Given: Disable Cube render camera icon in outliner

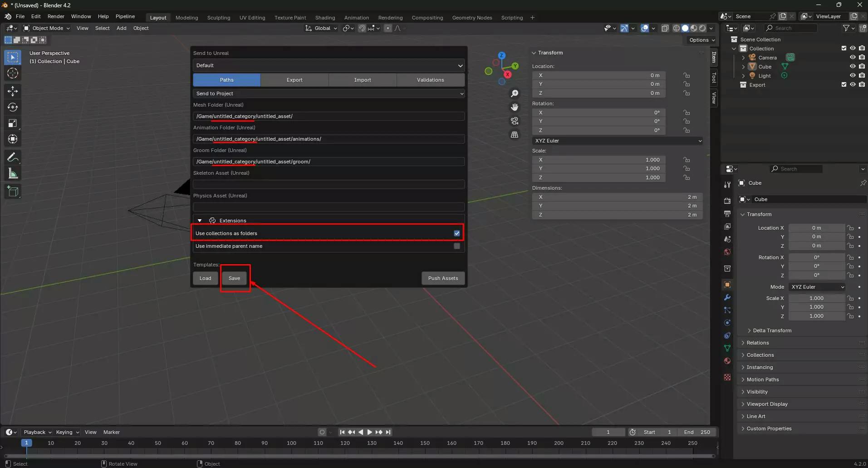Looking at the screenshot, I should [862, 67].
